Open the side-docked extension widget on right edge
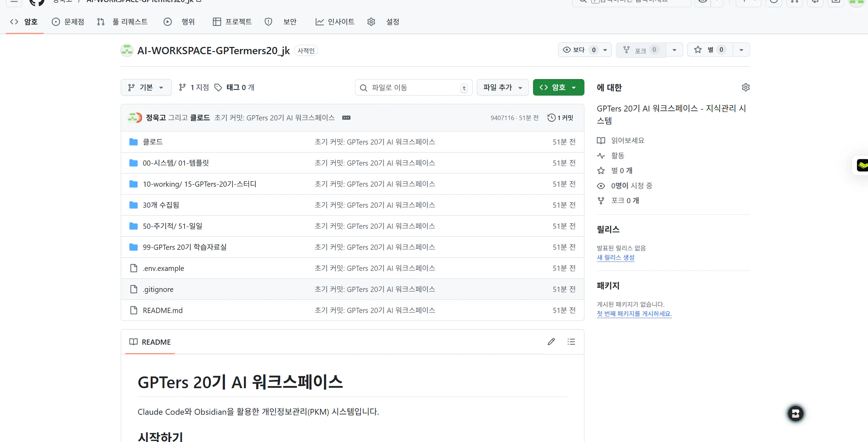Viewport: 868px width, 442px height. [861, 165]
